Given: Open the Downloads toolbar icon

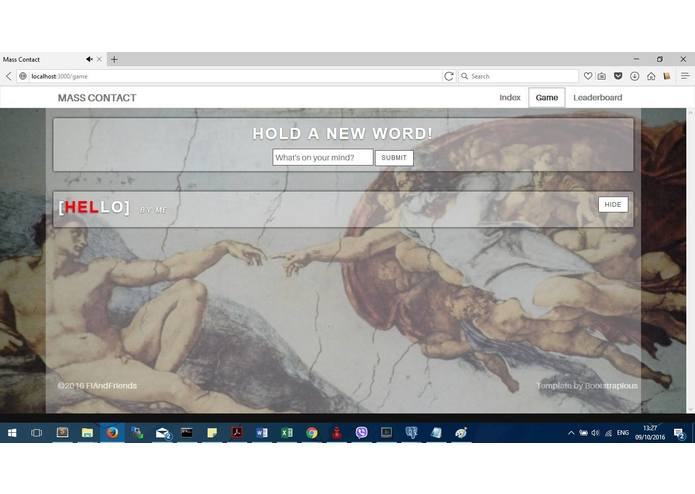Looking at the screenshot, I should (x=634, y=76).
